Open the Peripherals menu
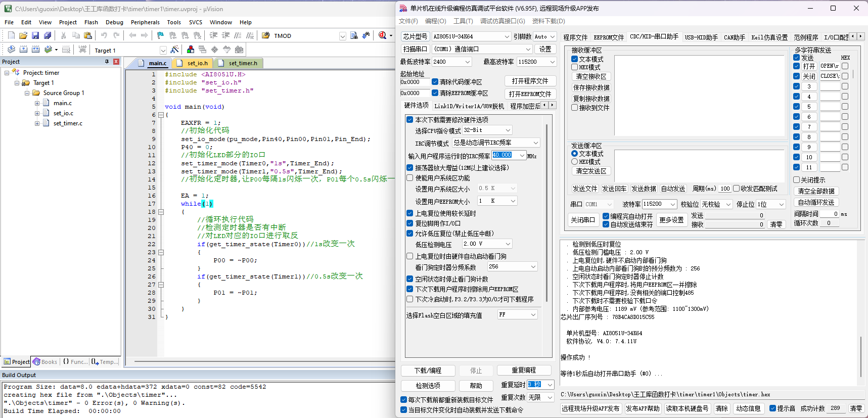Image resolution: width=868 pixels, height=418 pixels. pos(145,22)
